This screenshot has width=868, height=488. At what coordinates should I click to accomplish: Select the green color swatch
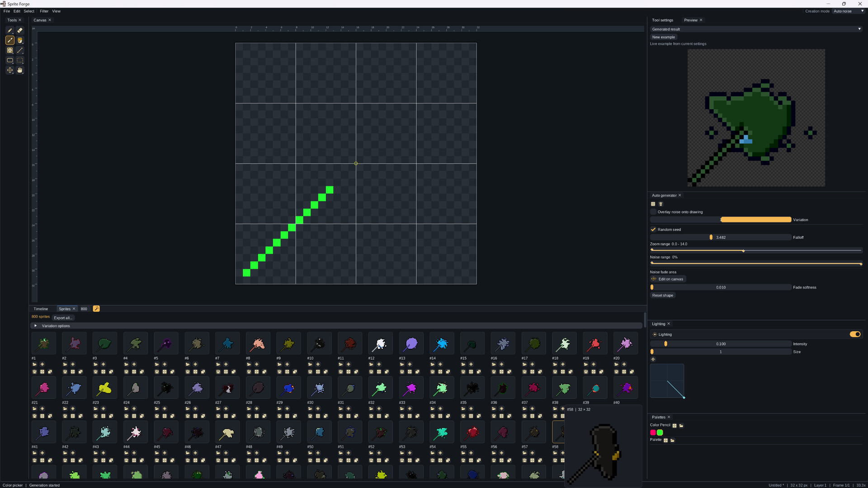660,432
